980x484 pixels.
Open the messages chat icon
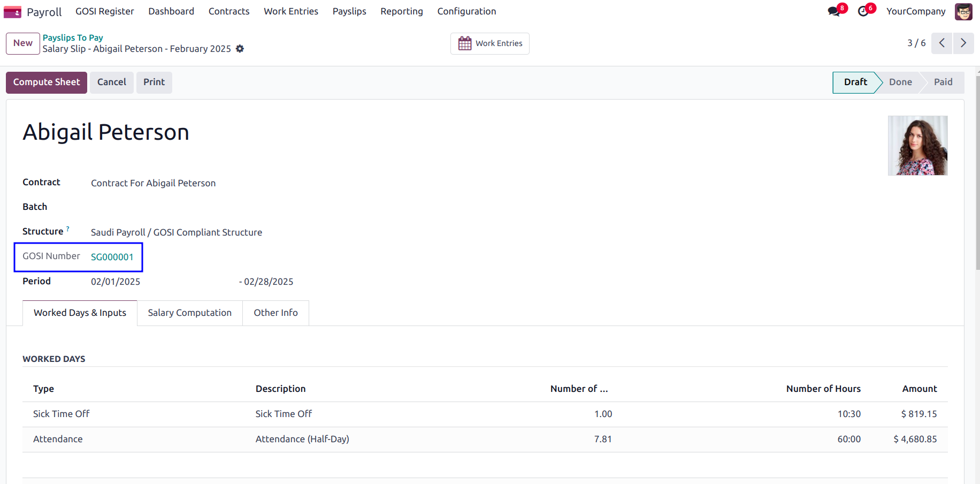click(x=833, y=11)
